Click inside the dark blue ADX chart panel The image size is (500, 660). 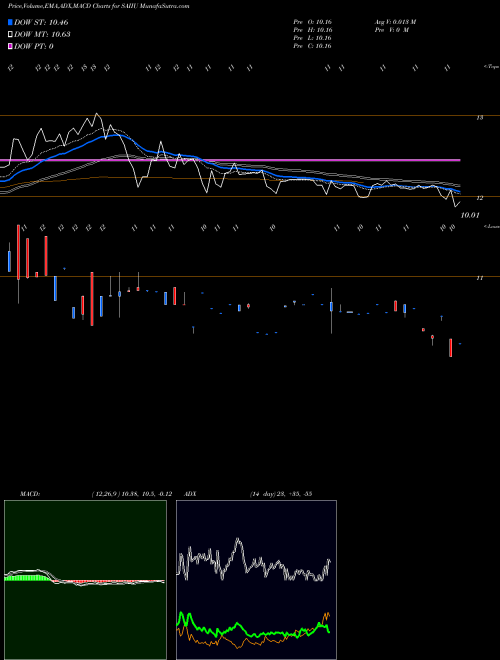256,580
